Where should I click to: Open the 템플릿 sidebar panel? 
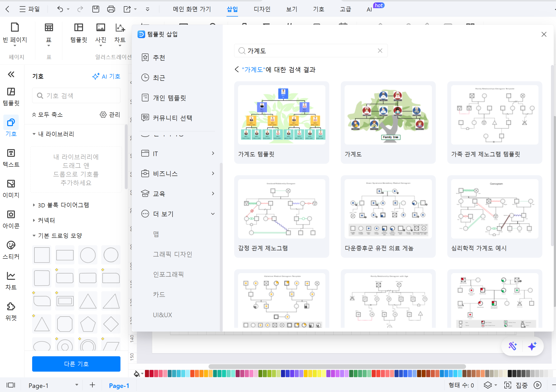(11, 97)
